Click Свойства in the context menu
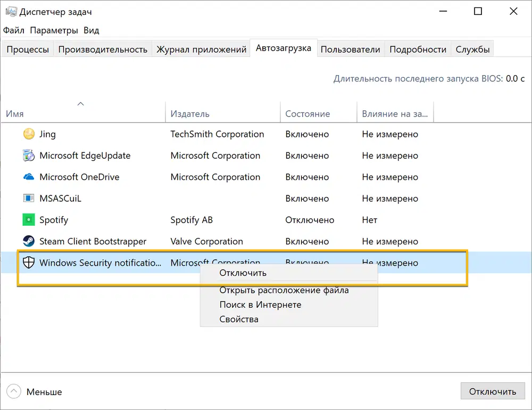This screenshot has height=410, width=532. pyautogui.click(x=239, y=319)
